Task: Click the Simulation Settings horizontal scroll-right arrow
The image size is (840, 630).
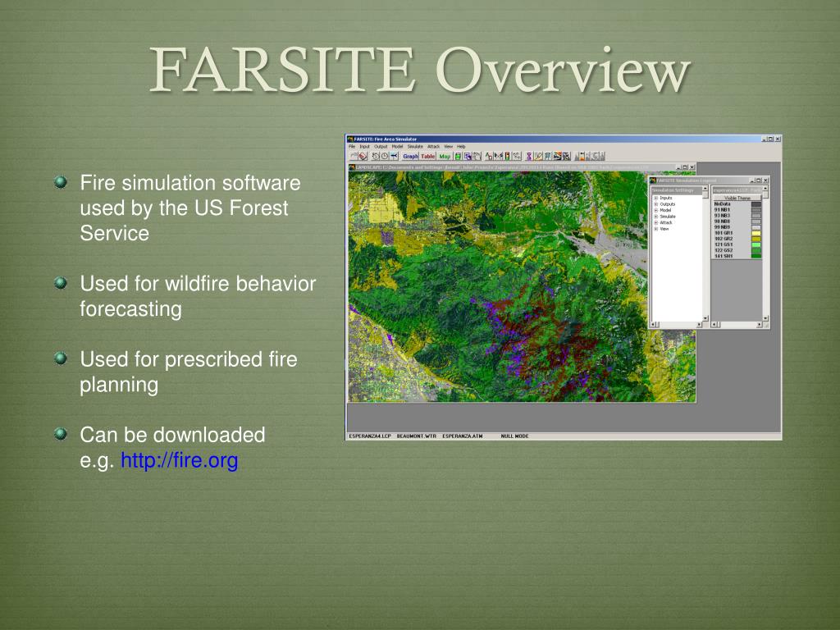Action: coord(699,325)
